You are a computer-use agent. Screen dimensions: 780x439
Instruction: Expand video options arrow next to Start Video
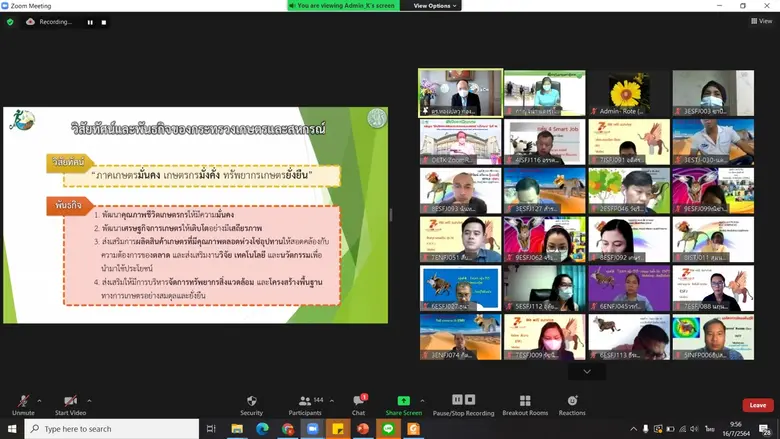(90, 400)
